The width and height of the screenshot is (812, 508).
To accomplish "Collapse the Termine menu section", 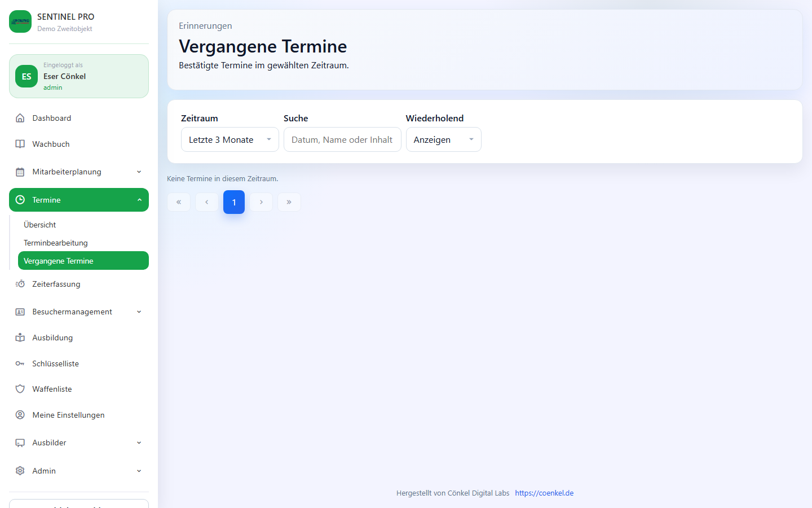I will click(x=139, y=200).
